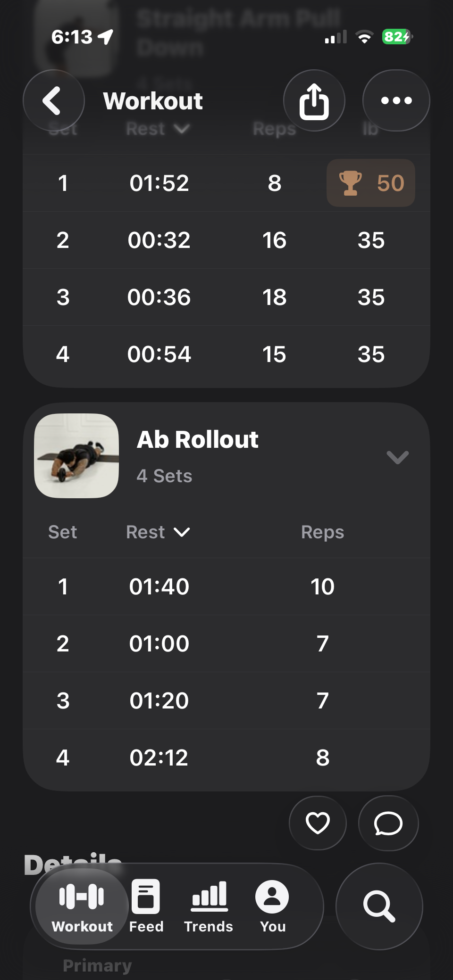Tap the share workout icon

pyautogui.click(x=314, y=100)
